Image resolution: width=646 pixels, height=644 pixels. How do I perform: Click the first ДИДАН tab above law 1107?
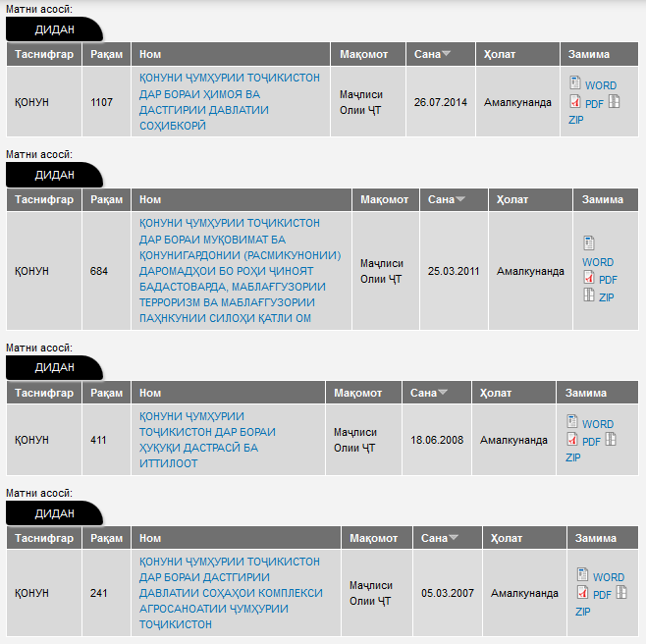(54, 29)
